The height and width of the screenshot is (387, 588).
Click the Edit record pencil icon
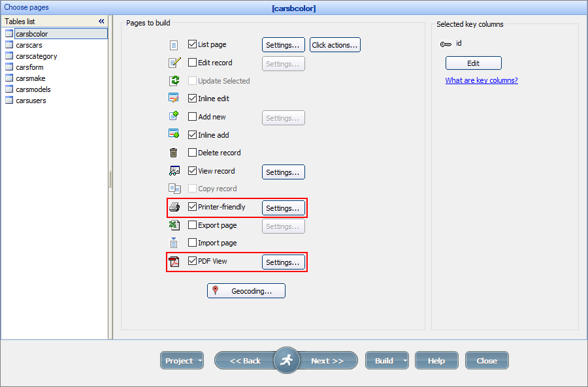click(173, 63)
